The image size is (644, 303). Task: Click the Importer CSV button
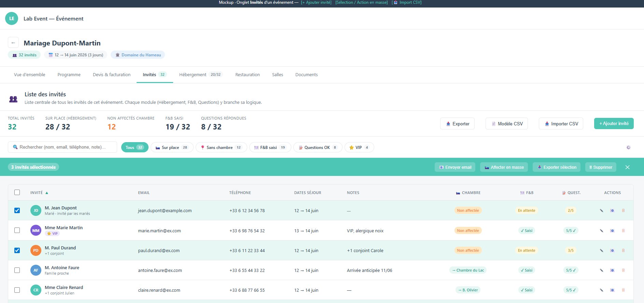coord(561,124)
